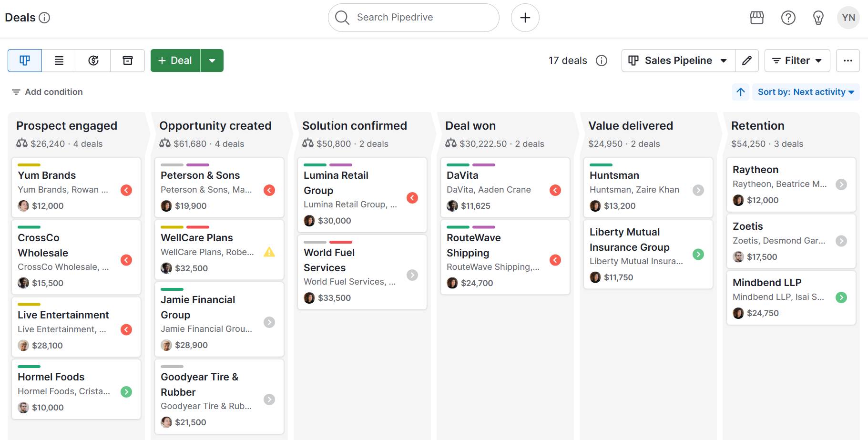
Task: Click the green activity icon on Mindbend LLP
Action: pyautogui.click(x=841, y=297)
